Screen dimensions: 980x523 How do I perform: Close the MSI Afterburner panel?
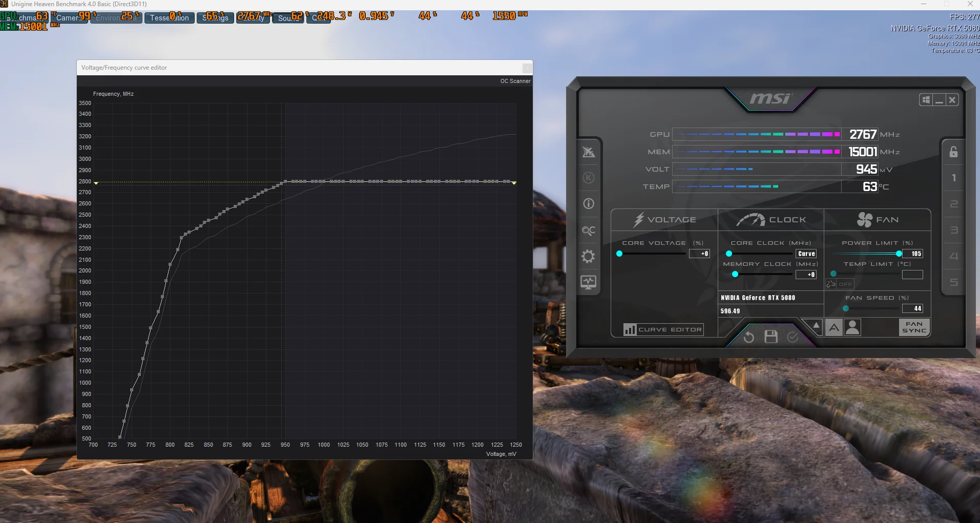(952, 100)
